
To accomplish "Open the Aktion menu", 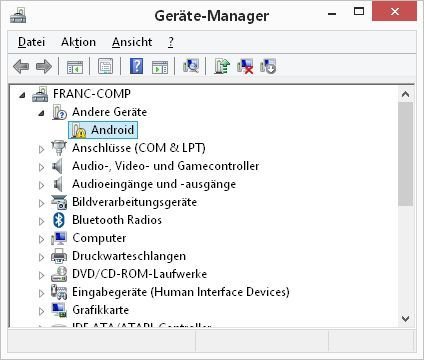I will [x=78, y=42].
